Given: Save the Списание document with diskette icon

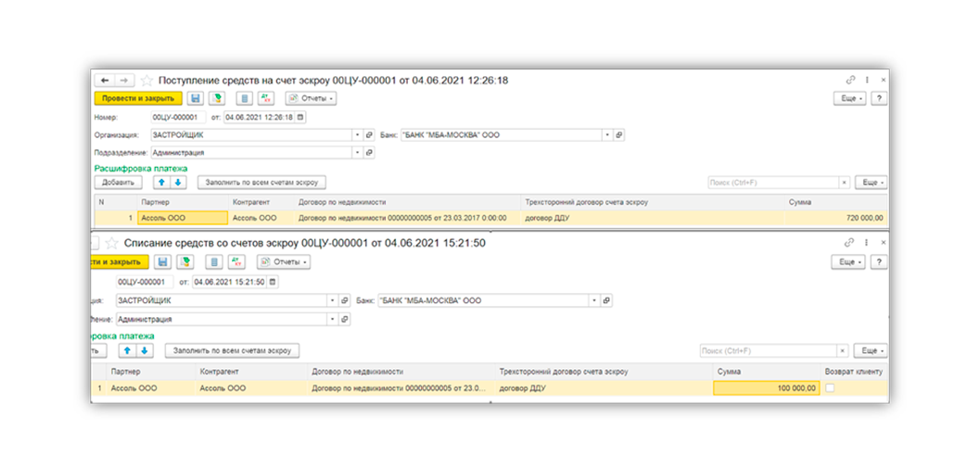Looking at the screenshot, I should [x=162, y=262].
